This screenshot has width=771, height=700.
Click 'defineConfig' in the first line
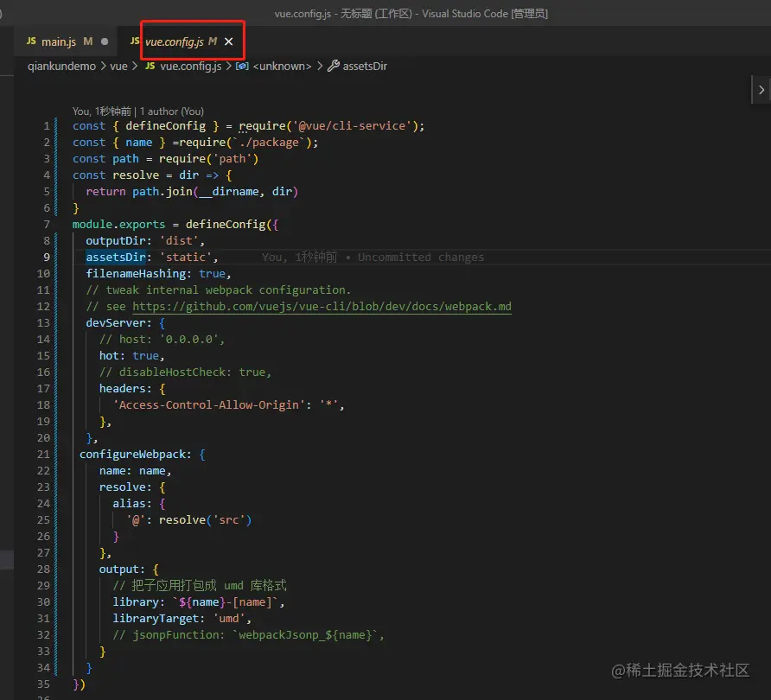pyautogui.click(x=166, y=126)
